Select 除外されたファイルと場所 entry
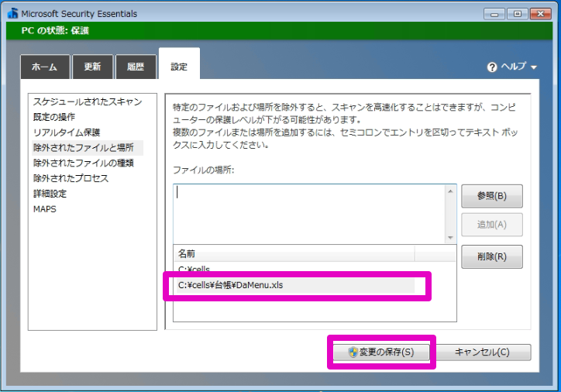 [88, 148]
